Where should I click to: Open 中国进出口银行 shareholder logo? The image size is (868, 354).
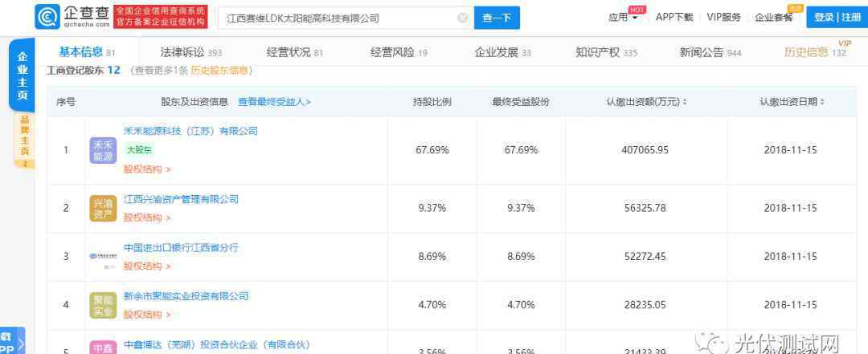(x=103, y=257)
